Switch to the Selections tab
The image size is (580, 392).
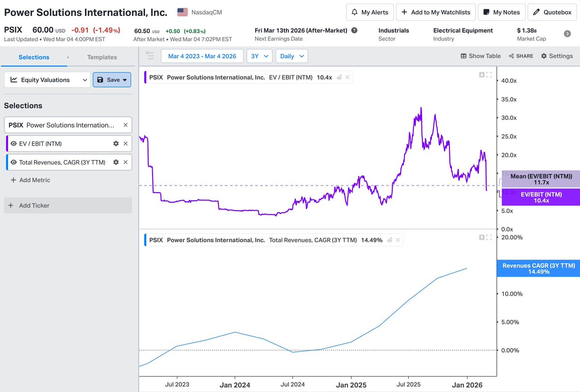point(34,57)
